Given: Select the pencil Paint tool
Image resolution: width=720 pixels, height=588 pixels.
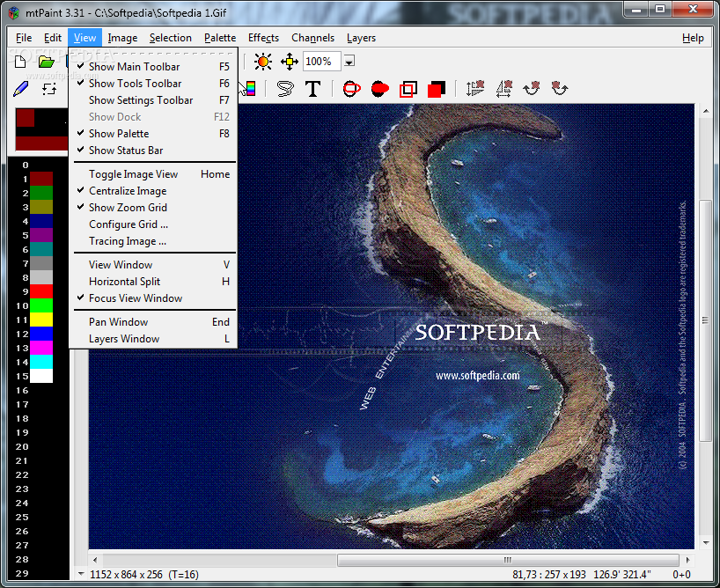Looking at the screenshot, I should point(21,89).
